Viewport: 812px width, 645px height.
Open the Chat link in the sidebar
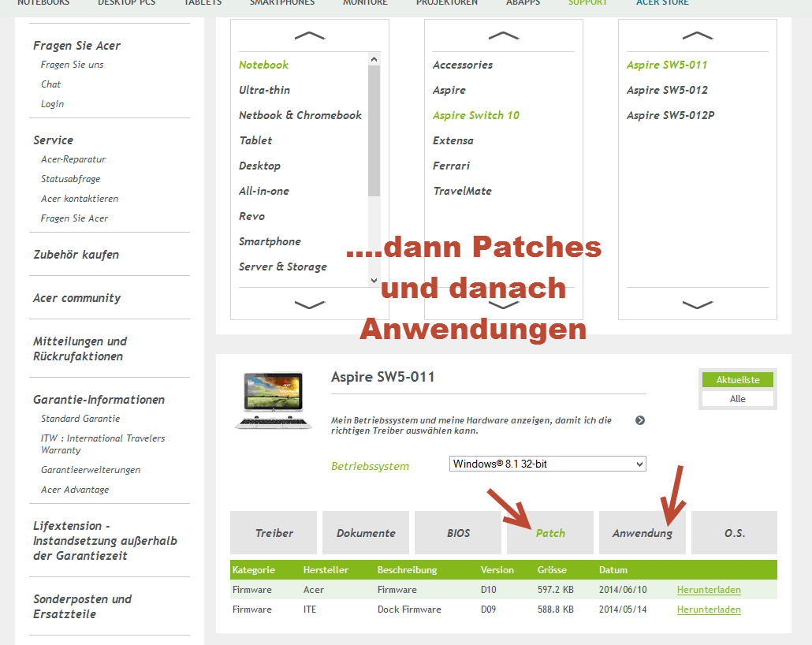(50, 84)
